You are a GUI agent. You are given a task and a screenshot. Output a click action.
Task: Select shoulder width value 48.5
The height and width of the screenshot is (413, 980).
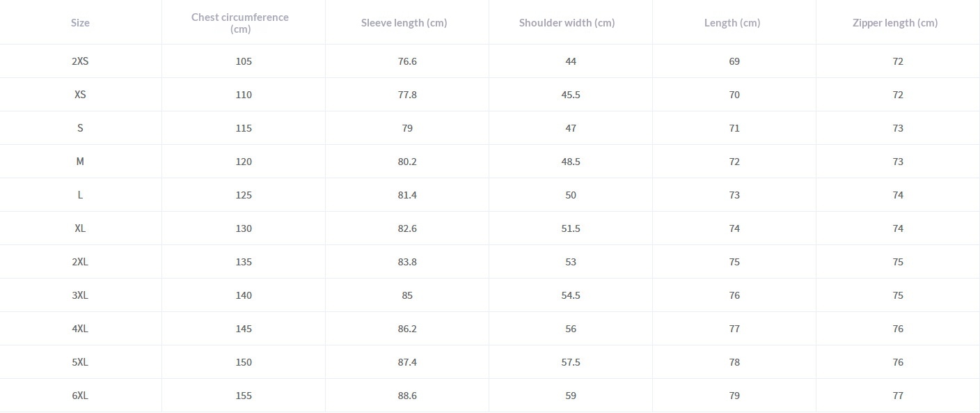[x=571, y=162]
